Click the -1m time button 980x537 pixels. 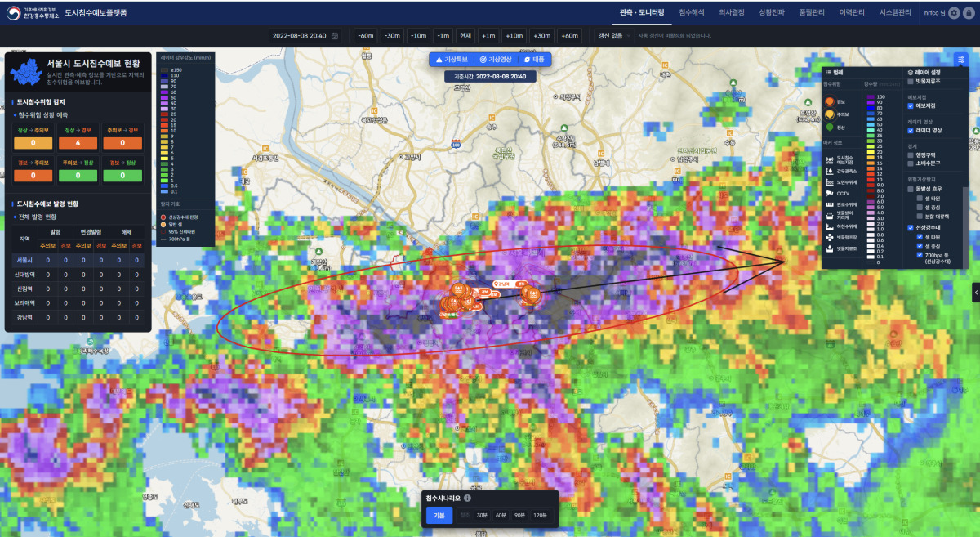point(443,36)
